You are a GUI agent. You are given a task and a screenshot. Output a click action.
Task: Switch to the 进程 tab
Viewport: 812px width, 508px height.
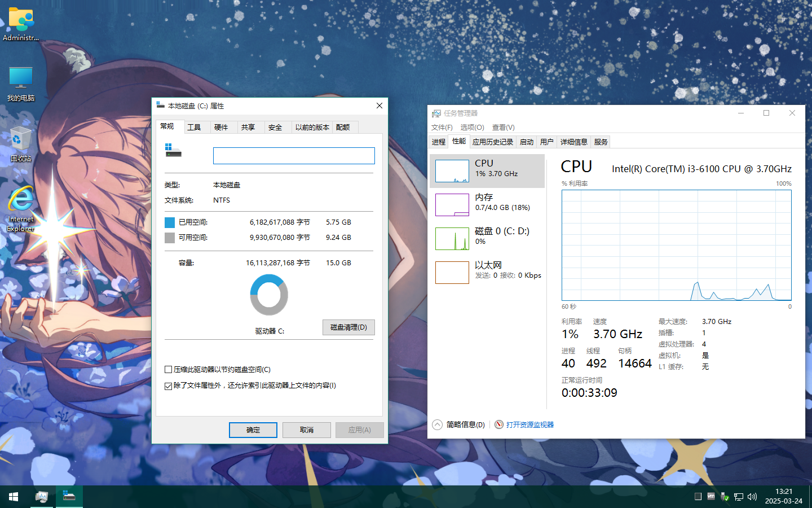click(439, 142)
